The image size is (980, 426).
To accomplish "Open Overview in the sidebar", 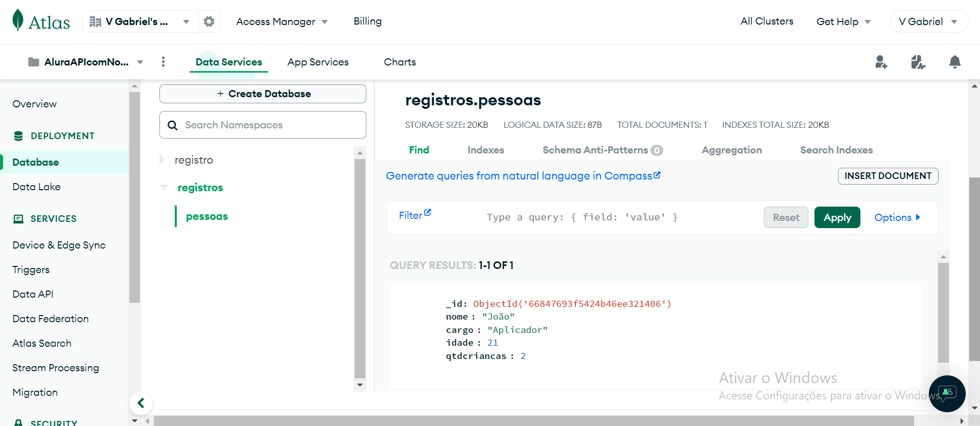I will coord(34,104).
